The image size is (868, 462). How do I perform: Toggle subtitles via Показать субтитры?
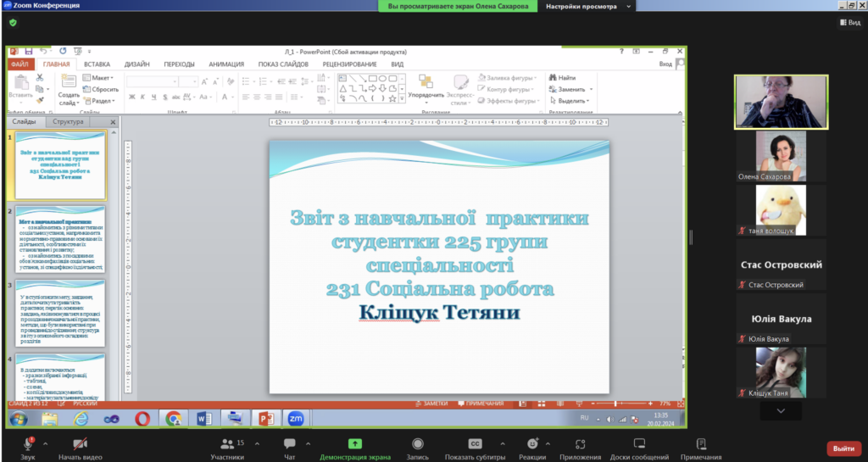point(476,443)
